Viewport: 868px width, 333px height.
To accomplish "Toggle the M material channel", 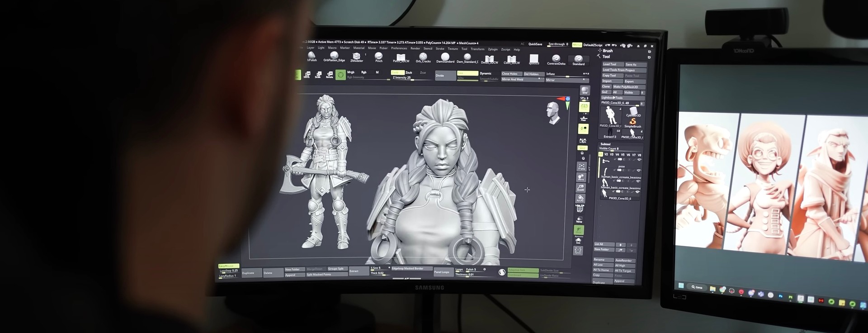I will pyautogui.click(x=377, y=72).
